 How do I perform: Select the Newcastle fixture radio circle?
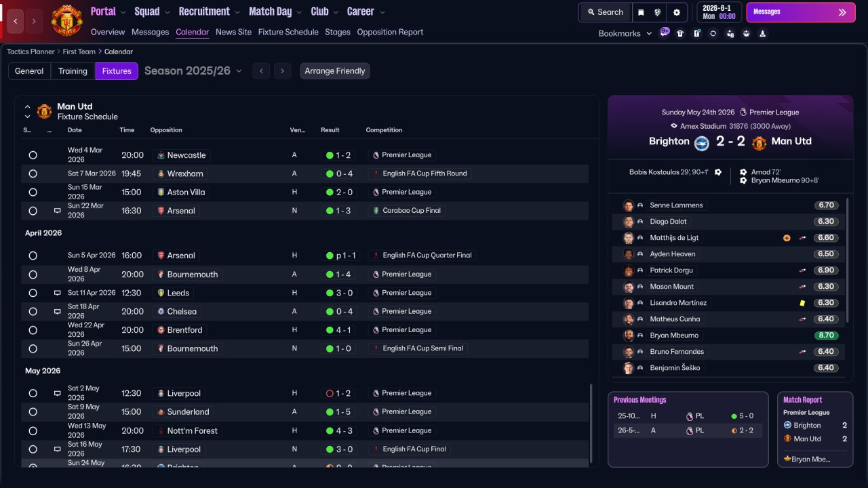[33, 155]
